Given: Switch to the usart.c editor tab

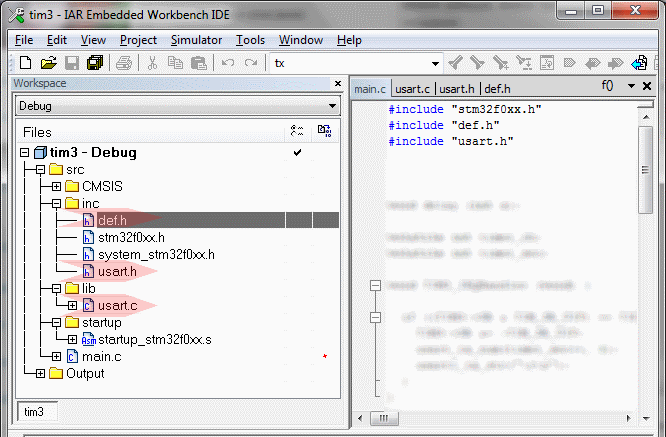Looking at the screenshot, I should [x=412, y=89].
